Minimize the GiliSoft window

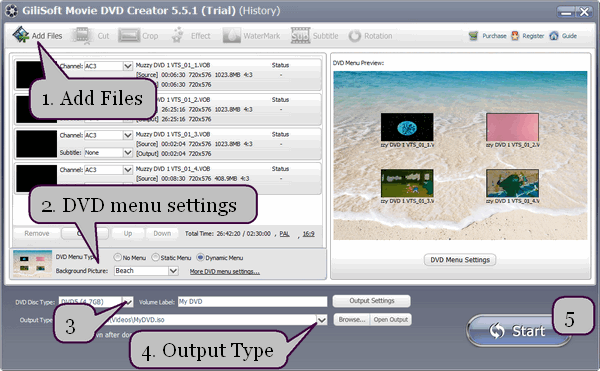coord(566,12)
